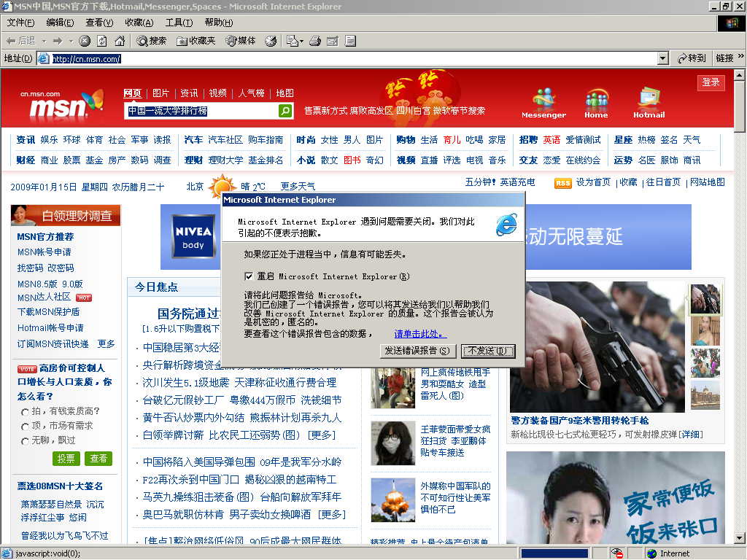747x560 pixels.
Task: Click the Go (转到) button
Action: (x=692, y=58)
